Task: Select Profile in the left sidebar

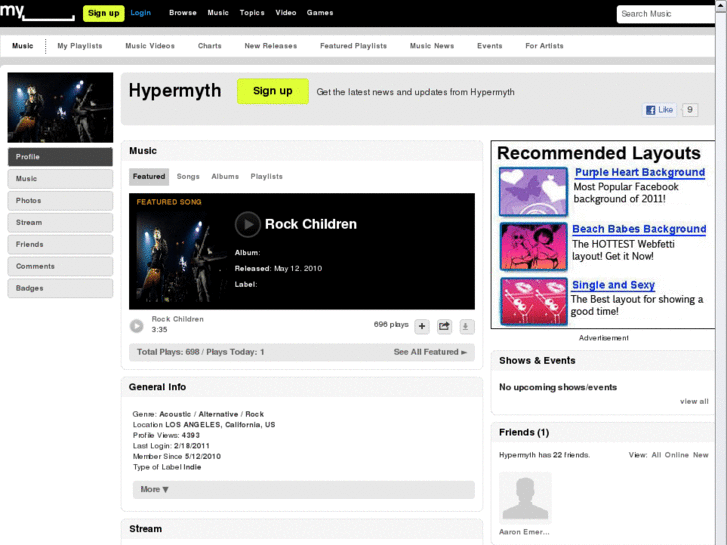Action: 60,157
